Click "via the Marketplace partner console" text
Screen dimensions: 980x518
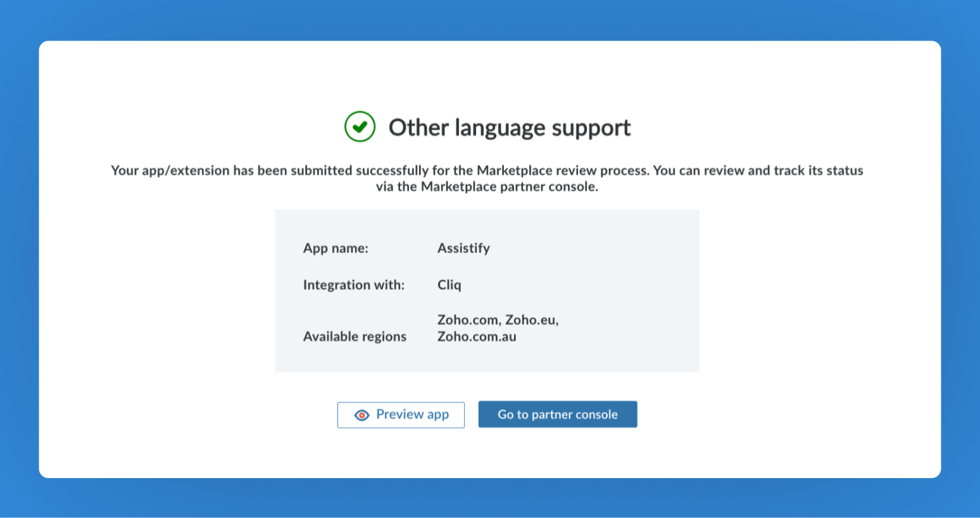coord(487,186)
